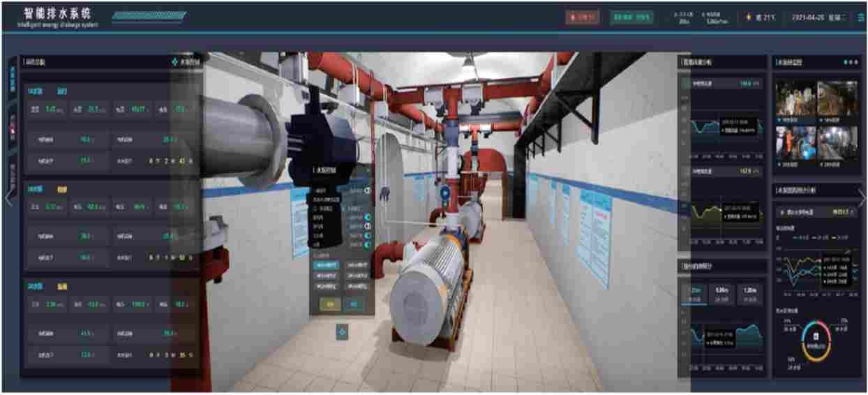Select the first vertical tab on left sidebar
Screen dimensions: 868x395
tap(12, 81)
